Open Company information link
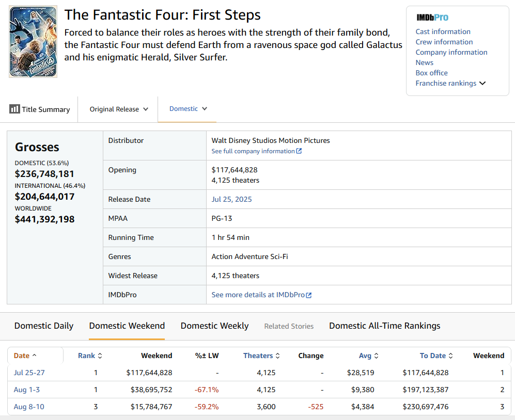This screenshot has height=420, width=515. [x=451, y=53]
